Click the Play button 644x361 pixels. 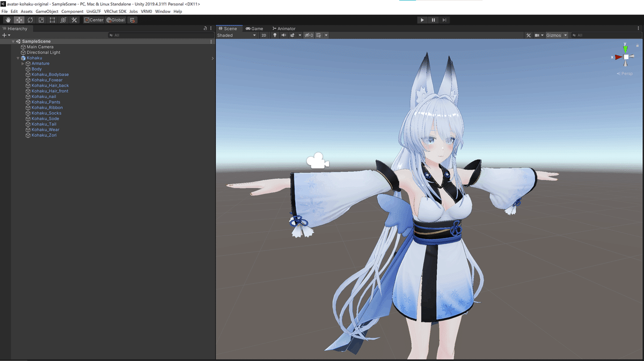pyautogui.click(x=422, y=20)
